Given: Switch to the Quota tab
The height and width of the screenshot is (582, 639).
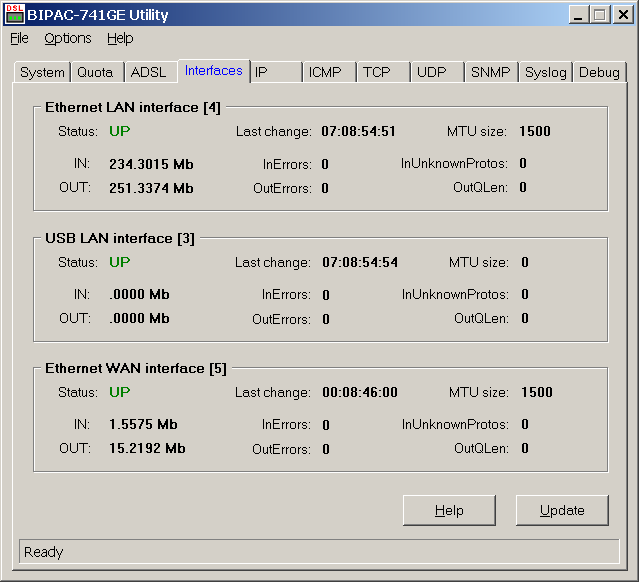Looking at the screenshot, I should (x=97, y=72).
